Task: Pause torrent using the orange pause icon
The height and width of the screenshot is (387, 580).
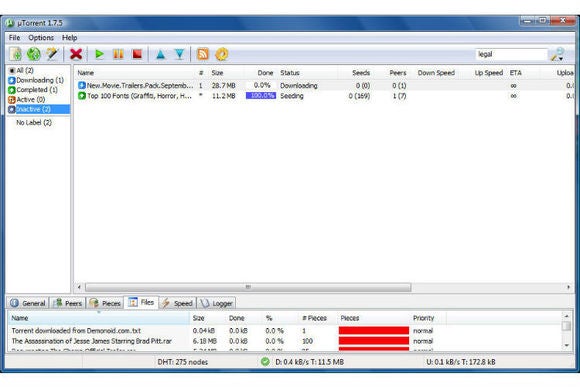Action: [118, 54]
